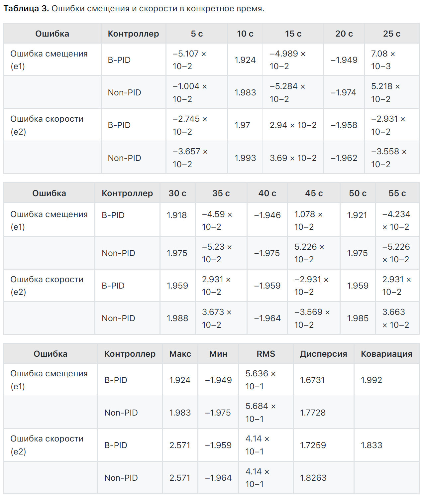
Task: Select the cell "1.078 × 10−2"
Action: click(x=308, y=220)
